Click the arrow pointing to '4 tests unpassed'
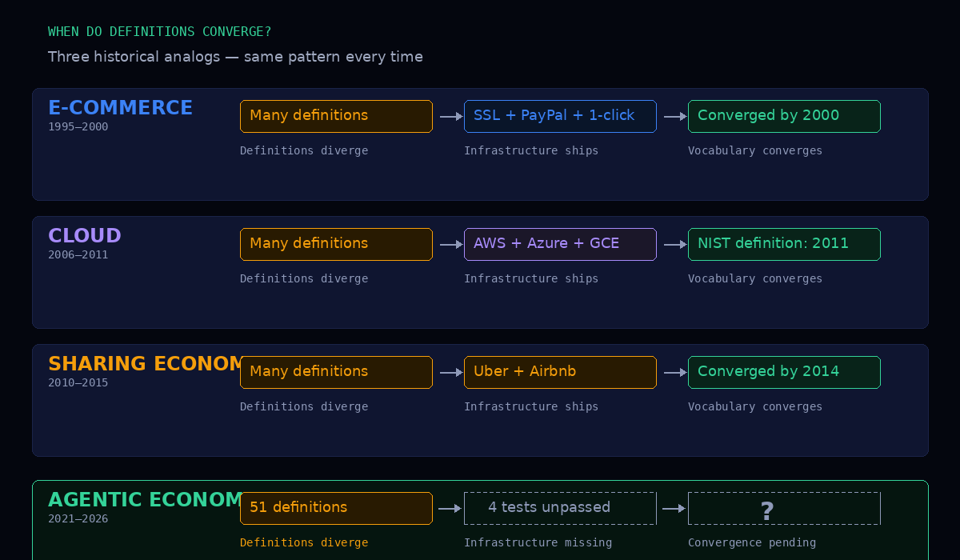Image resolution: width=960 pixels, height=560 pixels. (x=450, y=509)
